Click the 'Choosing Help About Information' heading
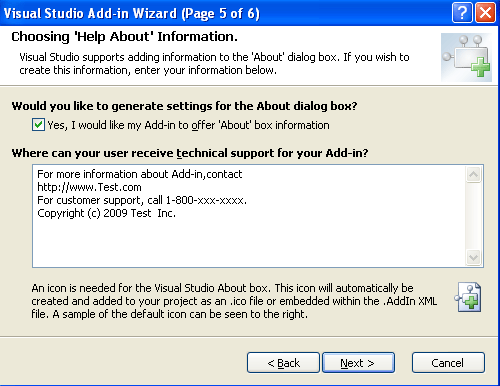 point(124,37)
